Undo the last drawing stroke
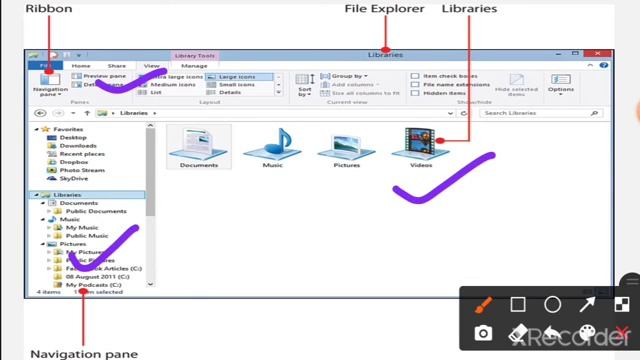Image resolution: width=640 pixels, height=360 pixels. pos(552,333)
